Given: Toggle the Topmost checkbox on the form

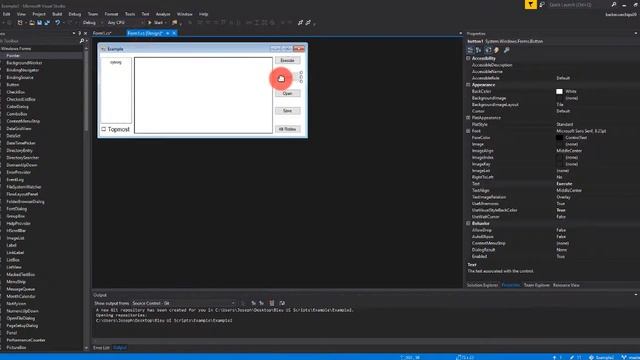Looking at the screenshot, I should point(104,129).
